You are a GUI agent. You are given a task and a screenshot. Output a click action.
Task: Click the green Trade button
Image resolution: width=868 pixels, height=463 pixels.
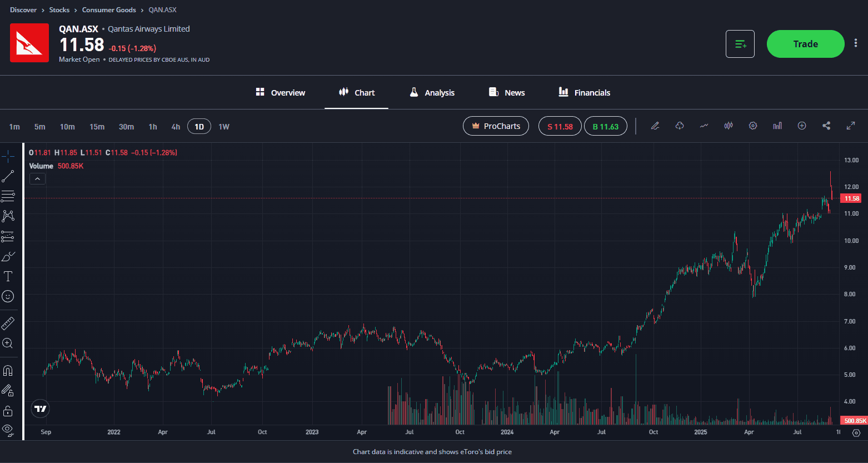tap(806, 44)
